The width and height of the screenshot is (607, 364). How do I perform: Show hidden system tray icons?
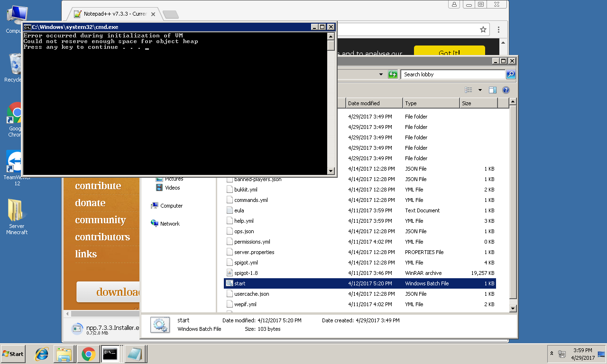(x=552, y=354)
